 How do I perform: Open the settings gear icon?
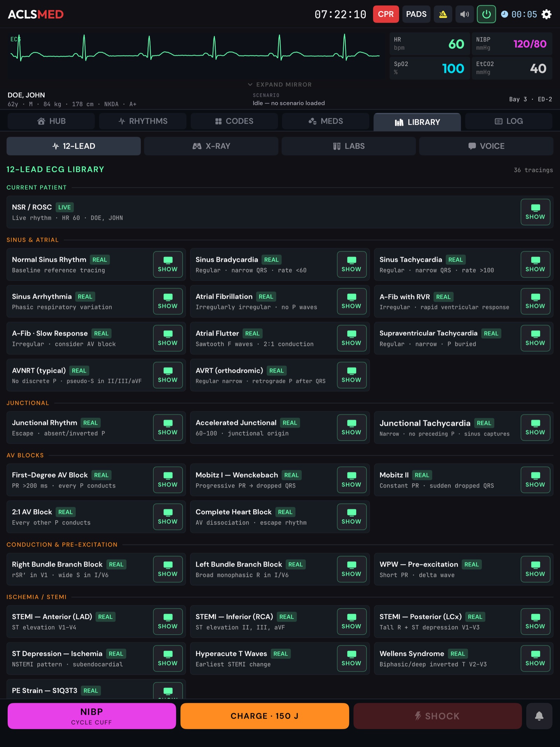coord(546,14)
